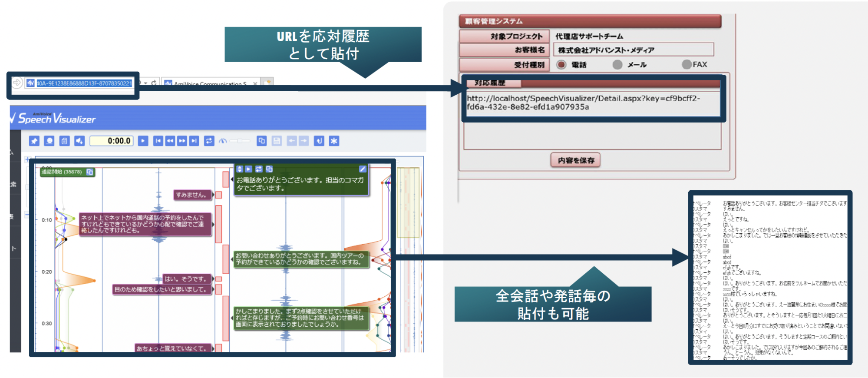Select the お問い合わせありがとう operator utterance
868x378 pixels.
coord(301,259)
